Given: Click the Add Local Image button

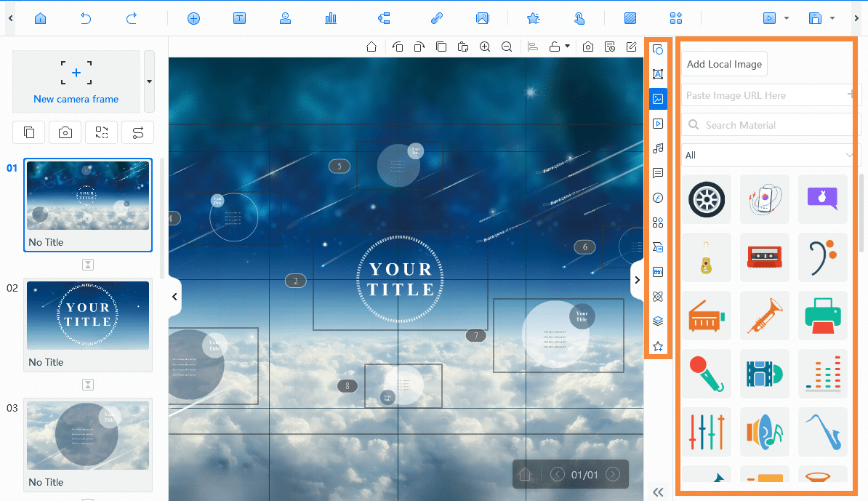Looking at the screenshot, I should pos(723,63).
